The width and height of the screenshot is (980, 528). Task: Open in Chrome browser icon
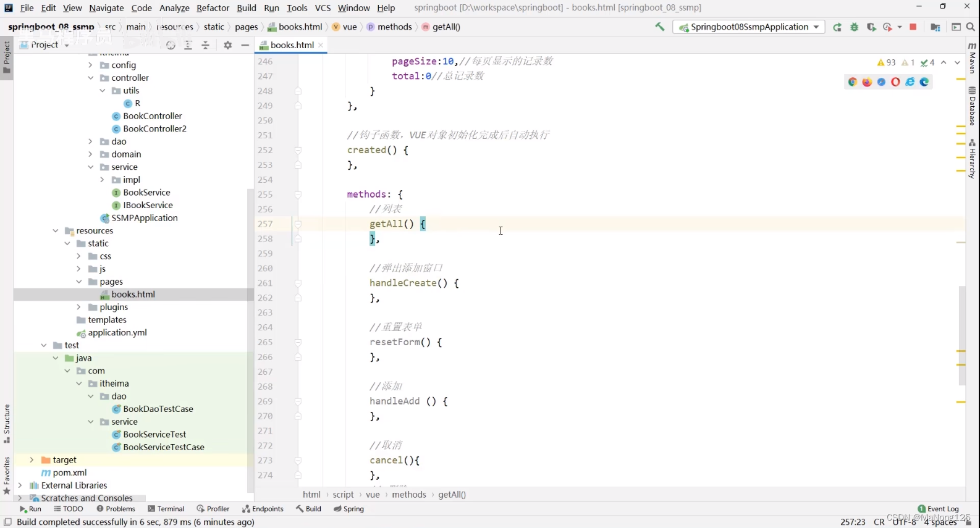coord(853,82)
